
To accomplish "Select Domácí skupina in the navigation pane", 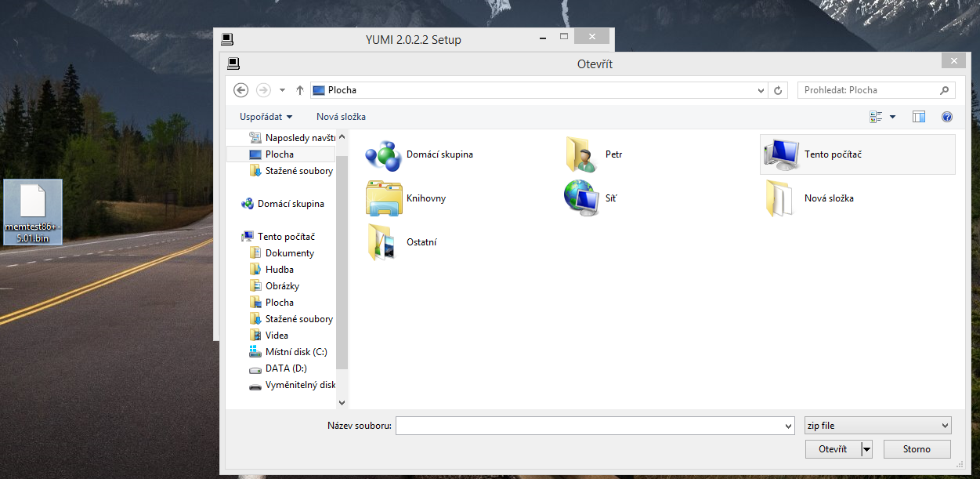I will [283, 204].
